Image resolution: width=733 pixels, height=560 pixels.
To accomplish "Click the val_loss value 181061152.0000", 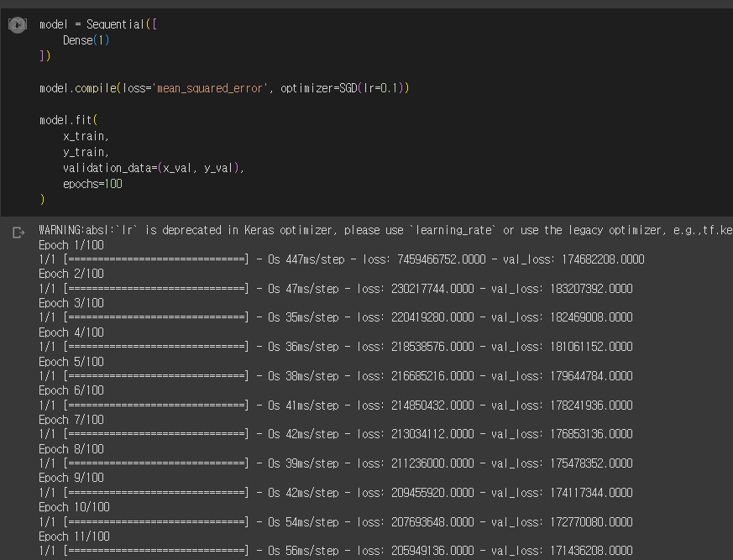I will [591, 347].
